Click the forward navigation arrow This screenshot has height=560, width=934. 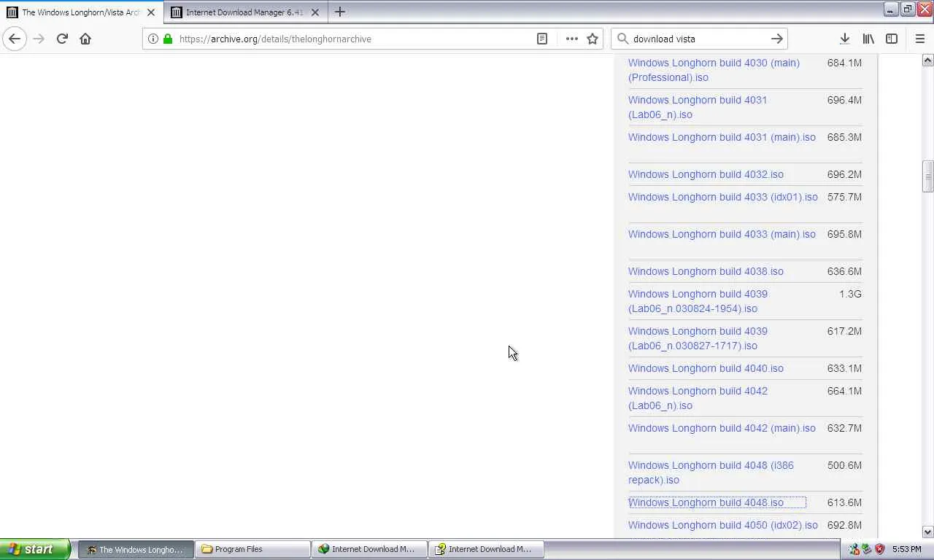click(x=39, y=39)
